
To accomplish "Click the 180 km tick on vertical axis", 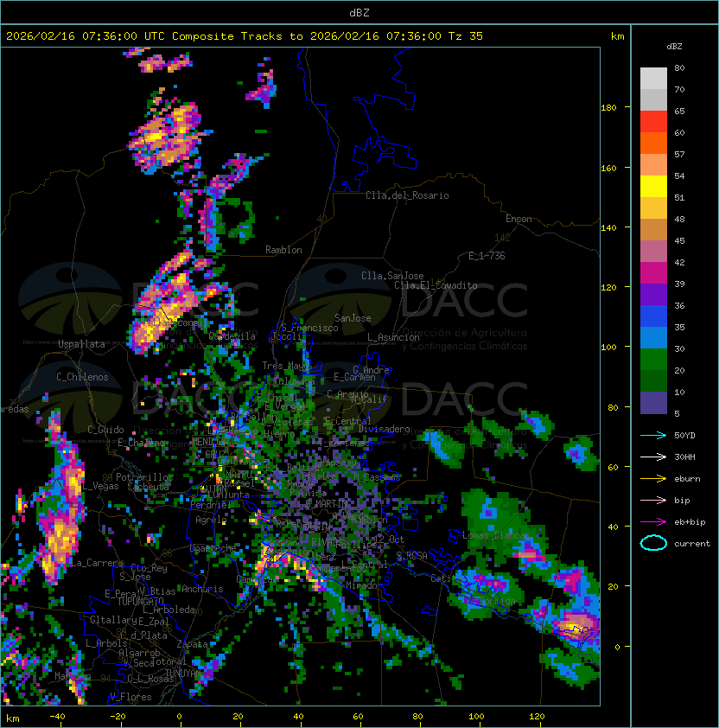I will tap(608, 108).
